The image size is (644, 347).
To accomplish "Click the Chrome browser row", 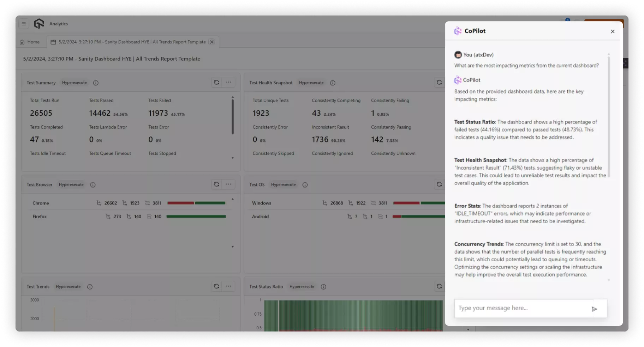I will (41, 203).
